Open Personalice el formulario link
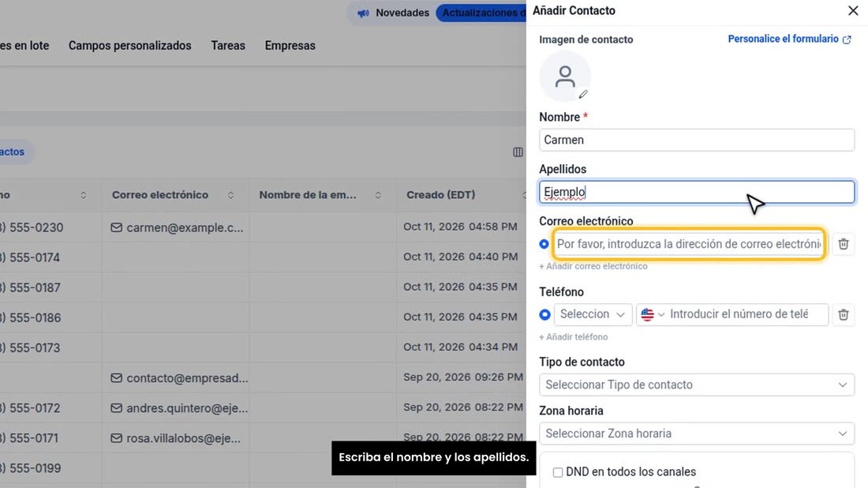 (789, 39)
